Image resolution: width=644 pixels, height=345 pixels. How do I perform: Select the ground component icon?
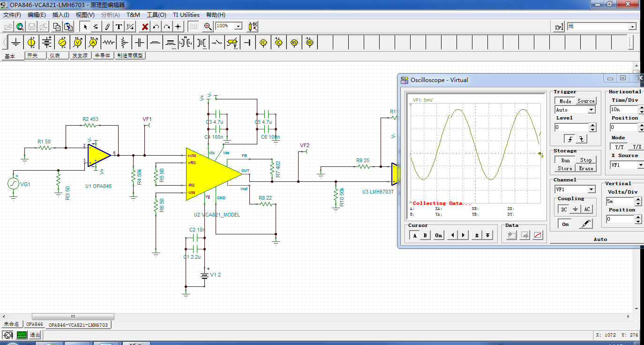click(x=16, y=43)
